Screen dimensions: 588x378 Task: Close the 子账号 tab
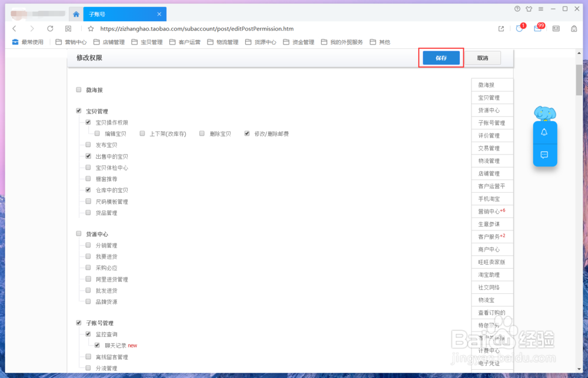coord(159,14)
